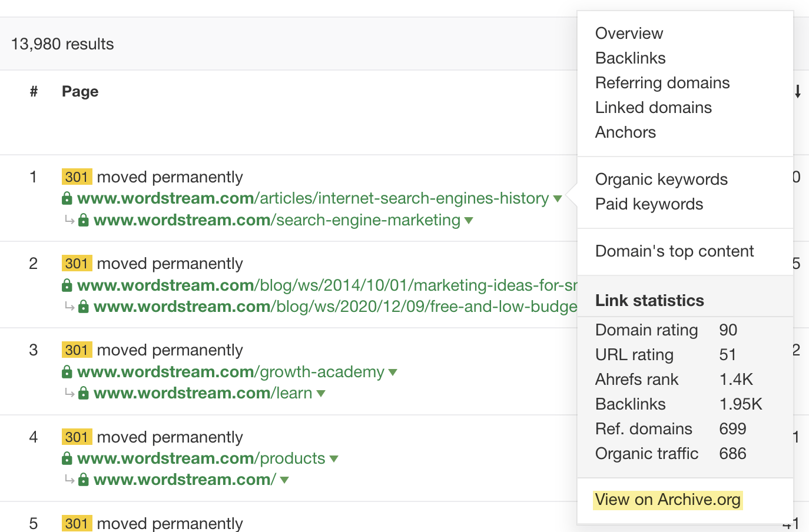Viewport: 809px width, 532px height.
Task: Select Overview from the popup menu
Action: tap(629, 34)
